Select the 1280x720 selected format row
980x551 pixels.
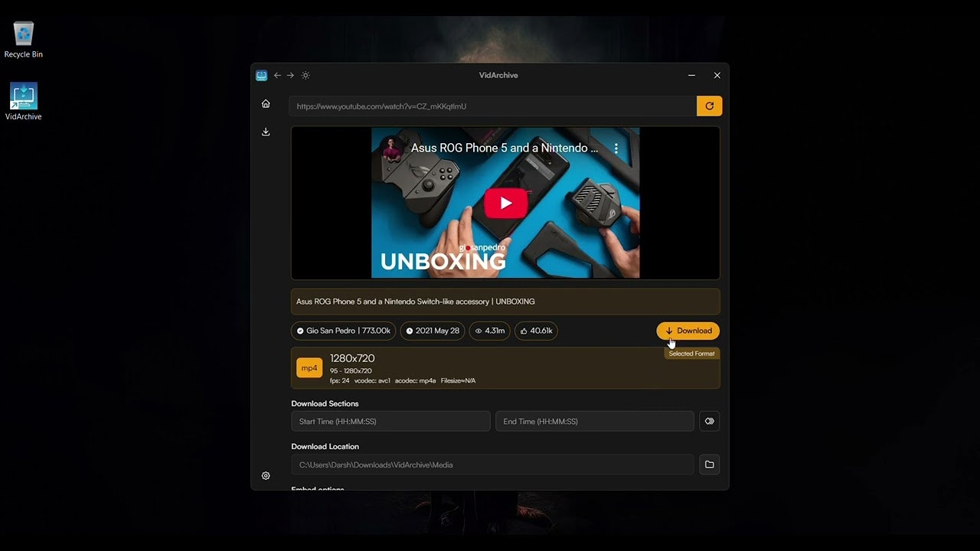pyautogui.click(x=505, y=367)
